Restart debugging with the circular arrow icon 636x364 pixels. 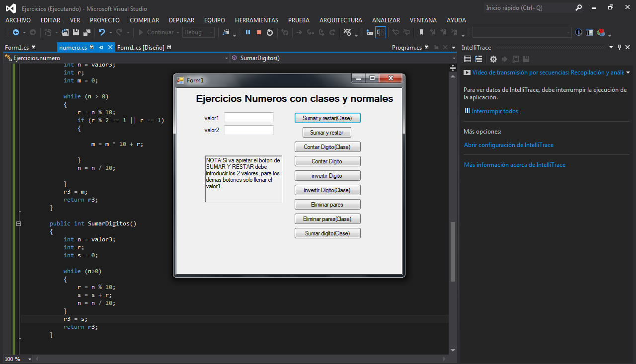click(270, 32)
